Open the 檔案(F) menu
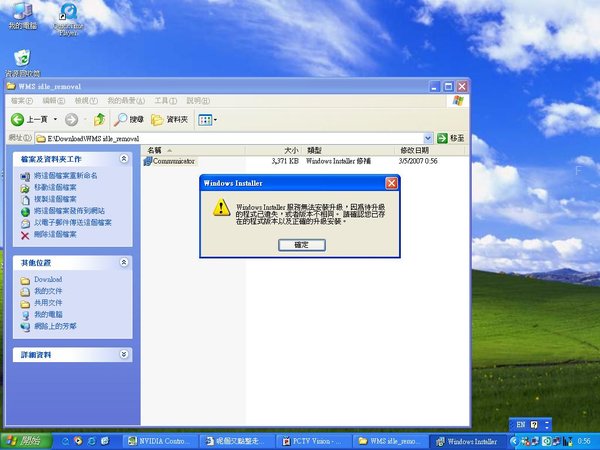The image size is (600, 450). [x=21, y=101]
